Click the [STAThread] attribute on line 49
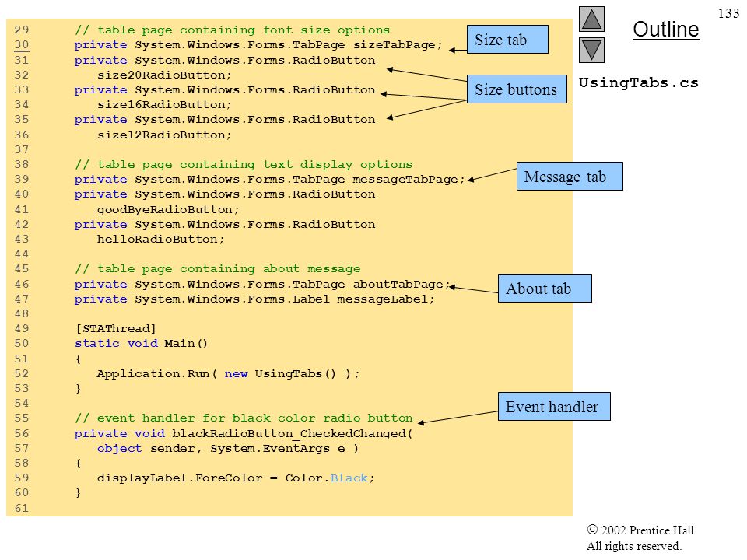The image size is (747, 560). click(116, 329)
